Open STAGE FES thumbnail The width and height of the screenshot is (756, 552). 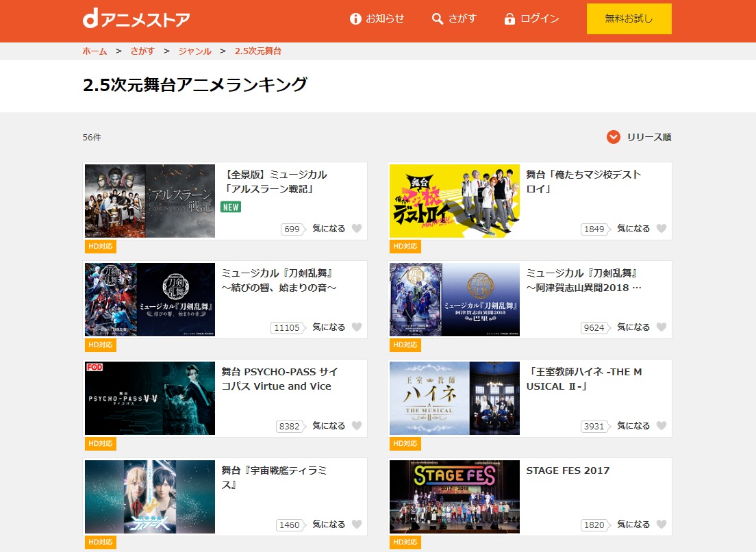455,497
